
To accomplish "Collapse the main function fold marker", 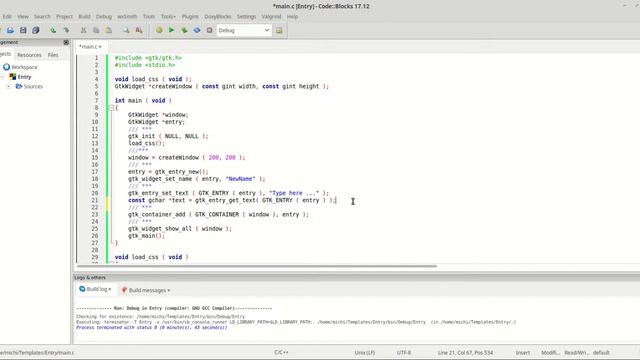I will tap(111, 108).
